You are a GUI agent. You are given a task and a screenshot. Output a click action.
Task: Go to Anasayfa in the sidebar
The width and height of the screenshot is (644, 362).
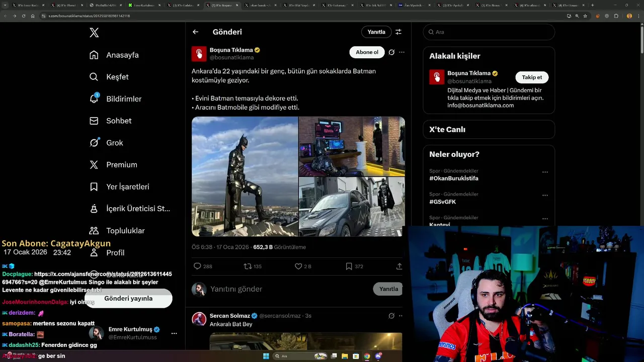(x=114, y=55)
